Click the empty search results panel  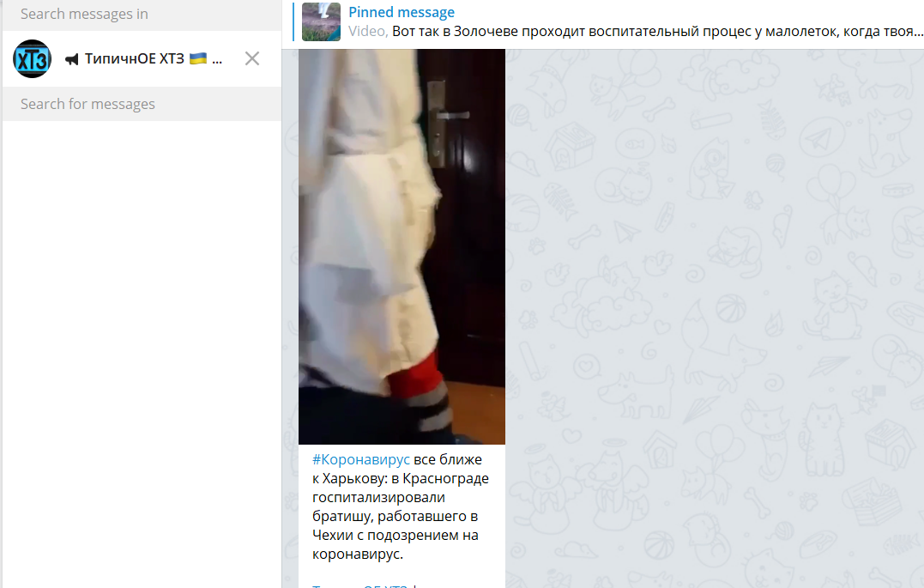[142, 354]
